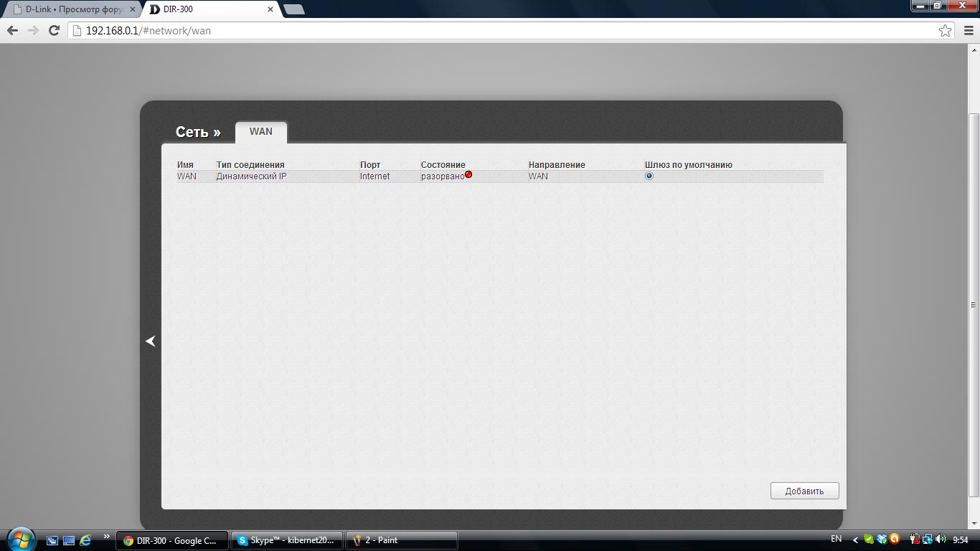Open the Windows Start menu
980x551 pixels.
point(21,540)
